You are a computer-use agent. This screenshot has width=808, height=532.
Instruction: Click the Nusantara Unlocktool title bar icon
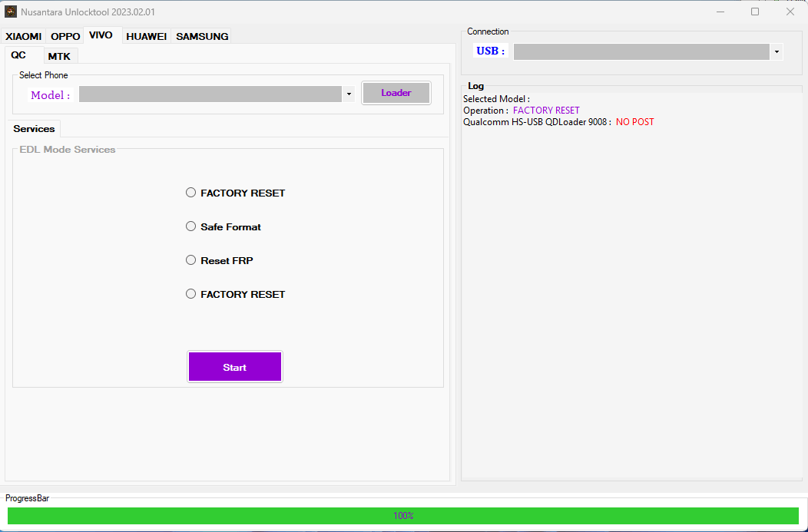[x=10, y=12]
